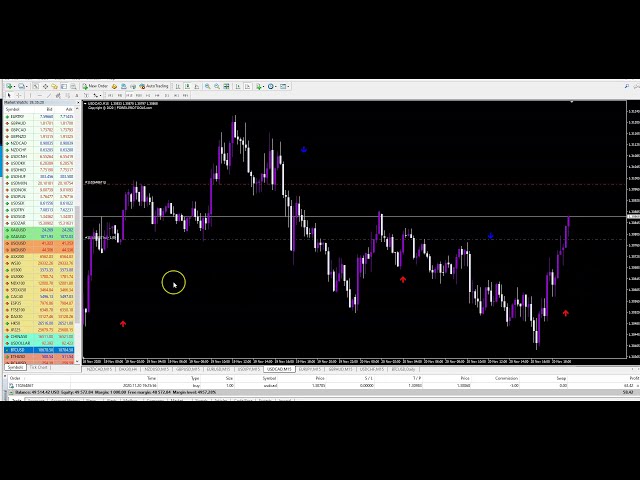Select the Crosshair tool
This screenshot has height=480, width=640.
coord(19,96)
